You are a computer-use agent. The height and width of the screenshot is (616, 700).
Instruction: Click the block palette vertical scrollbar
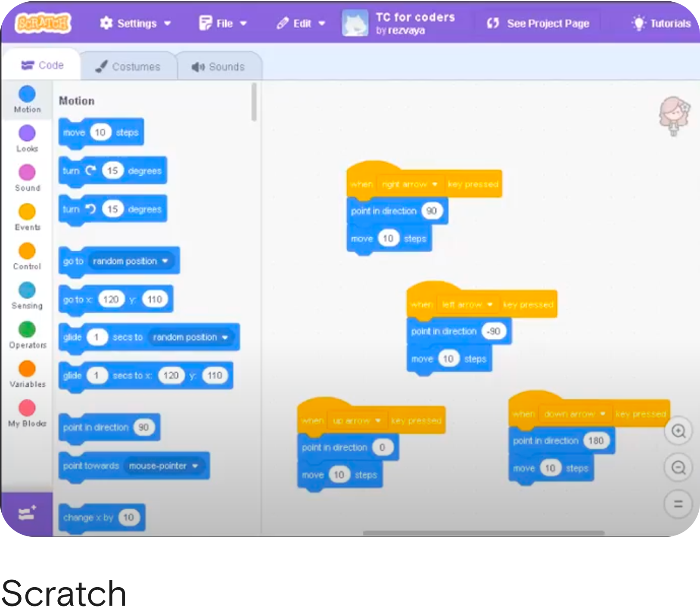254,102
